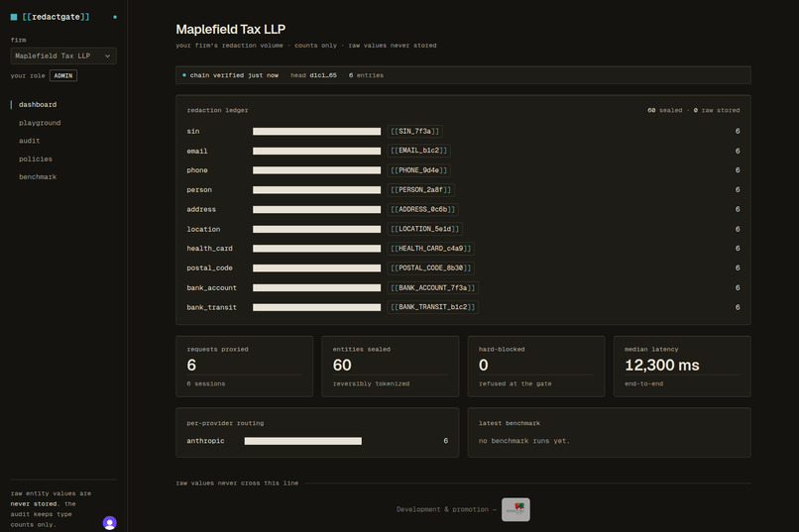Click the 'redaction ledger' panel title

pos(217,110)
